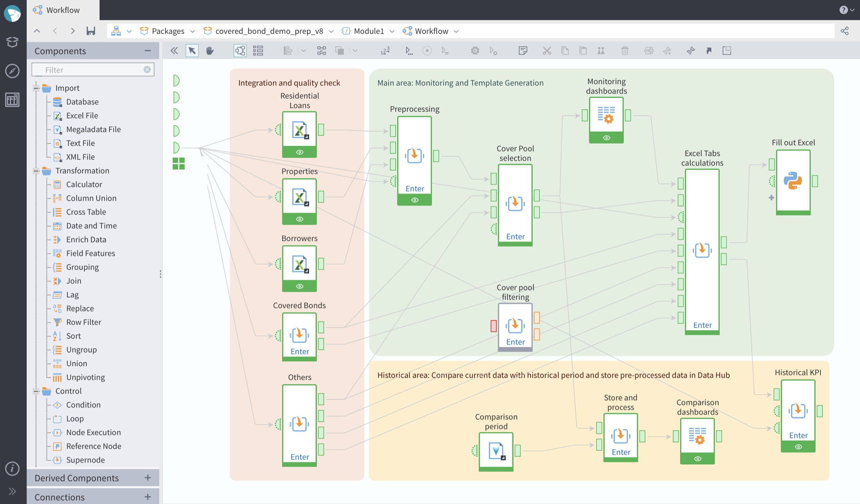The image size is (860, 504).
Task: Select the Workflow tab at top
Action: (x=63, y=10)
